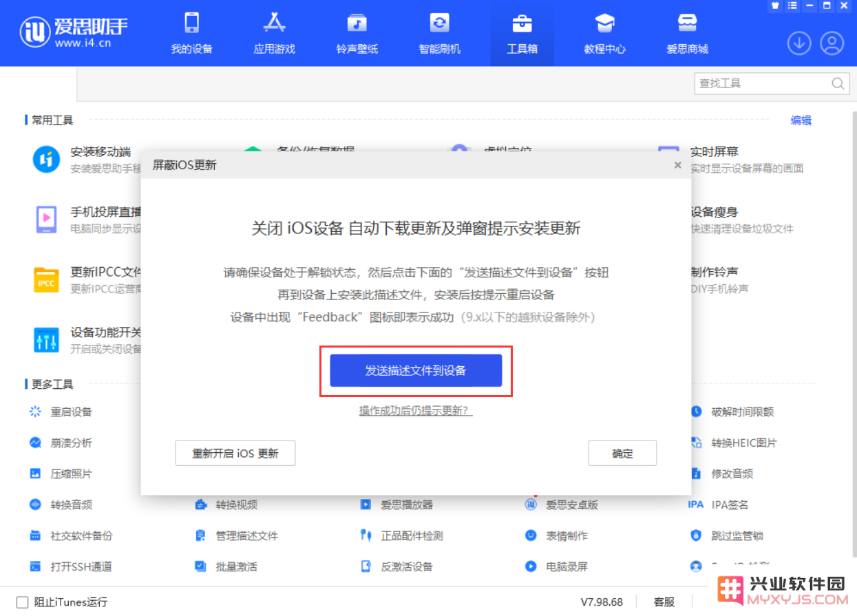
Task: Open 安装移动端 tool icon
Action: pyautogui.click(x=47, y=160)
